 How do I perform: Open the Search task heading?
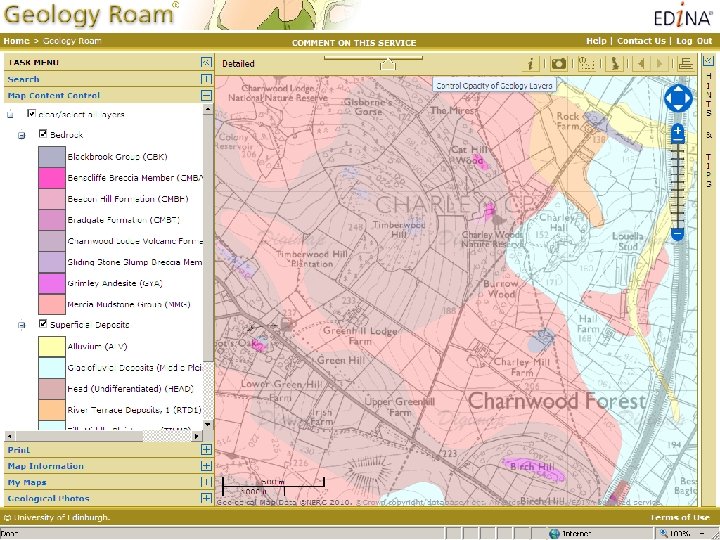(x=23, y=79)
